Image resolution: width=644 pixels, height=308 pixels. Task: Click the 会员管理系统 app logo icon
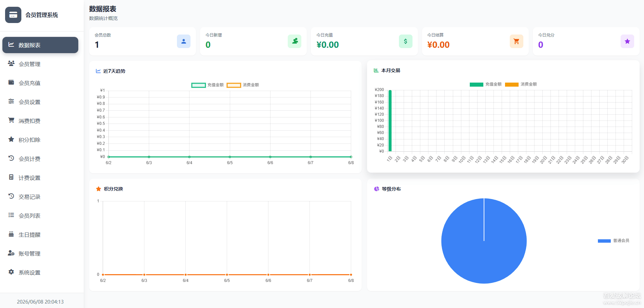[13, 15]
